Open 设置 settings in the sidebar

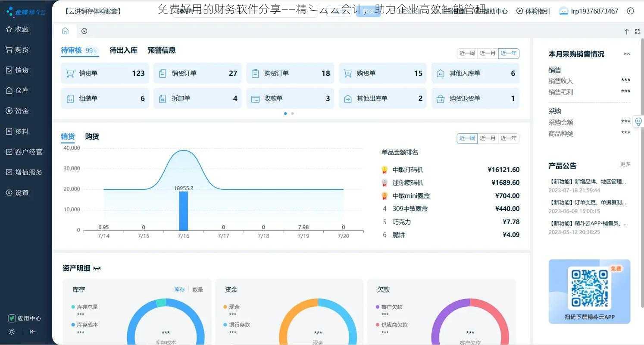pyautogui.click(x=17, y=193)
